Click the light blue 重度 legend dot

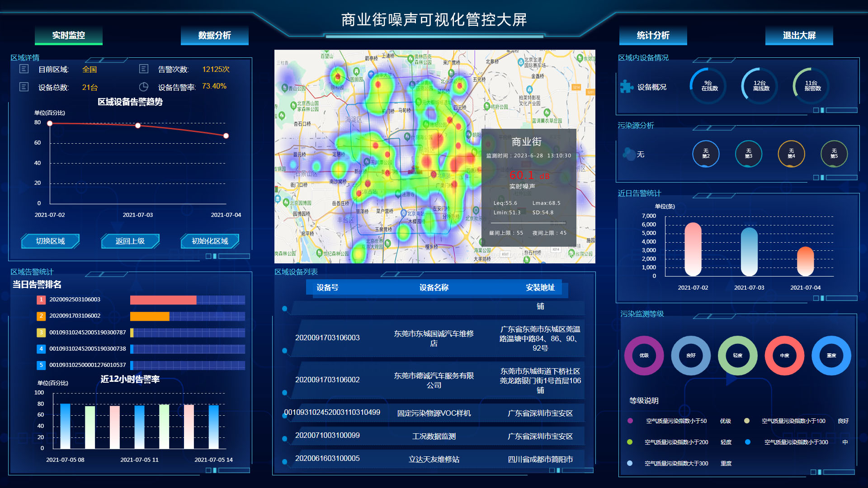click(x=630, y=463)
